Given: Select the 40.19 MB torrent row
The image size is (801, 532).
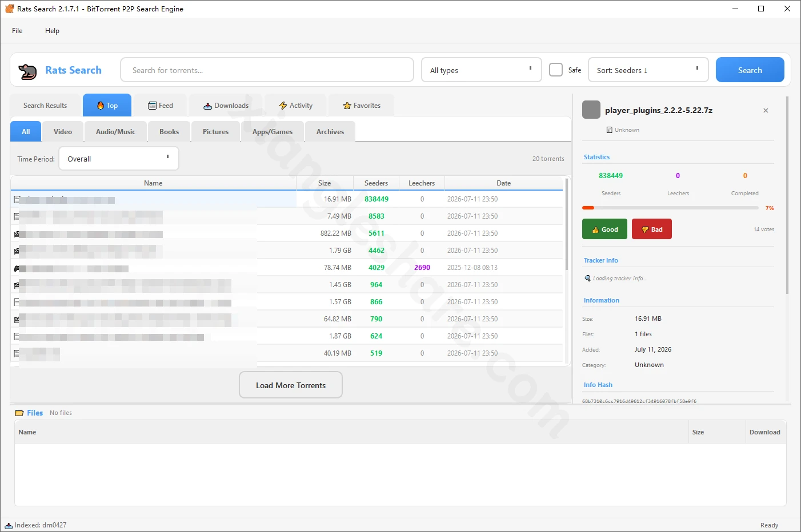Looking at the screenshot, I should pyautogui.click(x=287, y=353).
